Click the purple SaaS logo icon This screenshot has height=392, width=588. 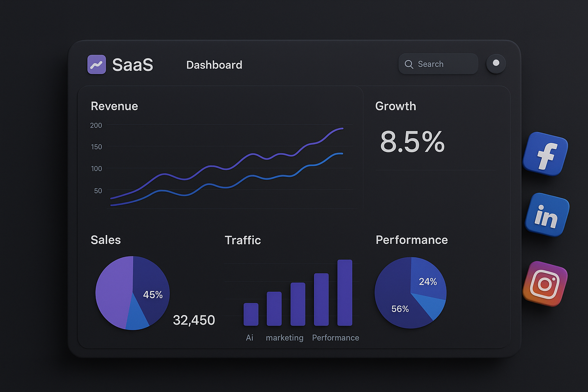pos(96,64)
